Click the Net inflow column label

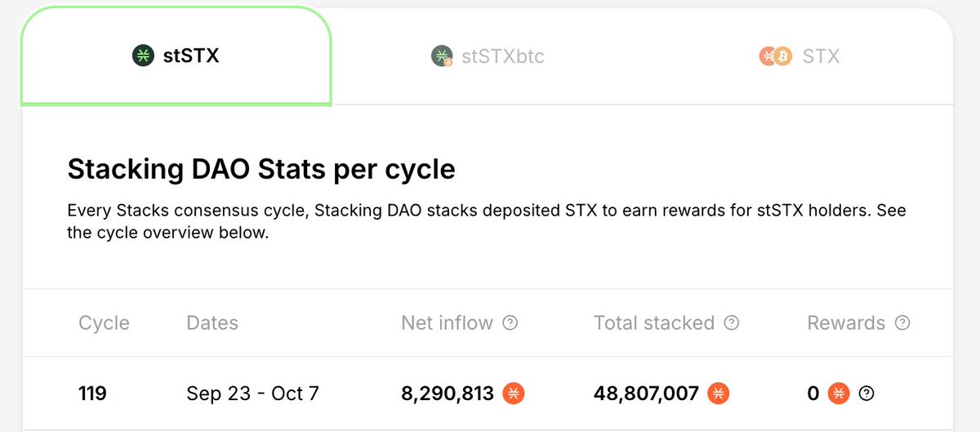coord(448,323)
